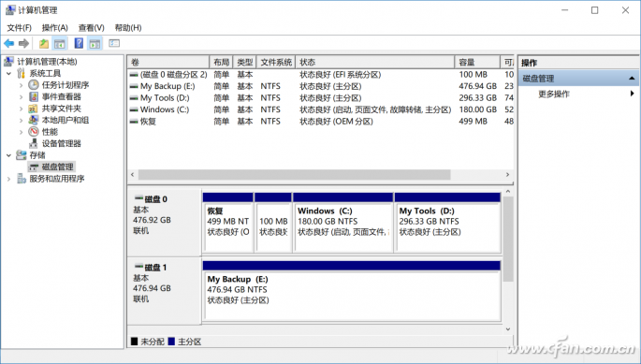Click the settings list toolbar icon
The height and width of the screenshot is (364, 641).
pos(114,43)
